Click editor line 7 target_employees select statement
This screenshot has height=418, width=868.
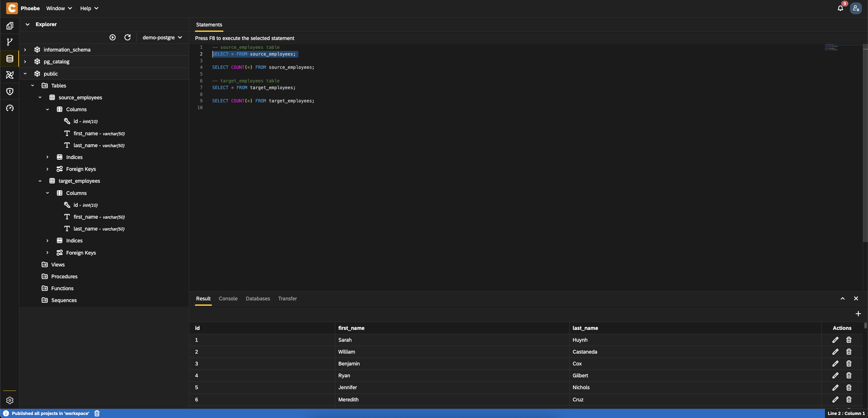[x=254, y=87]
